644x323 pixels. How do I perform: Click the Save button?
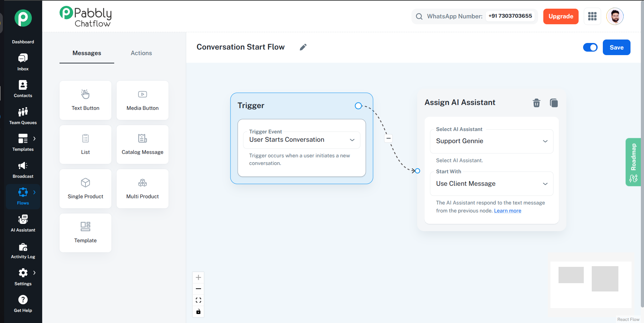pos(616,47)
